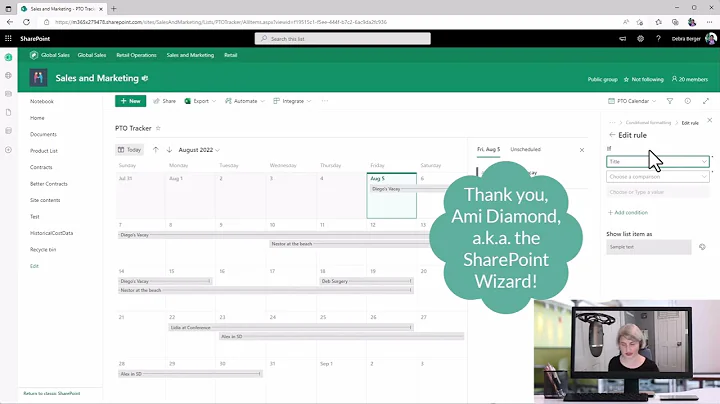Open Retail in the hub navigation
The image size is (720, 404).
point(231,55)
